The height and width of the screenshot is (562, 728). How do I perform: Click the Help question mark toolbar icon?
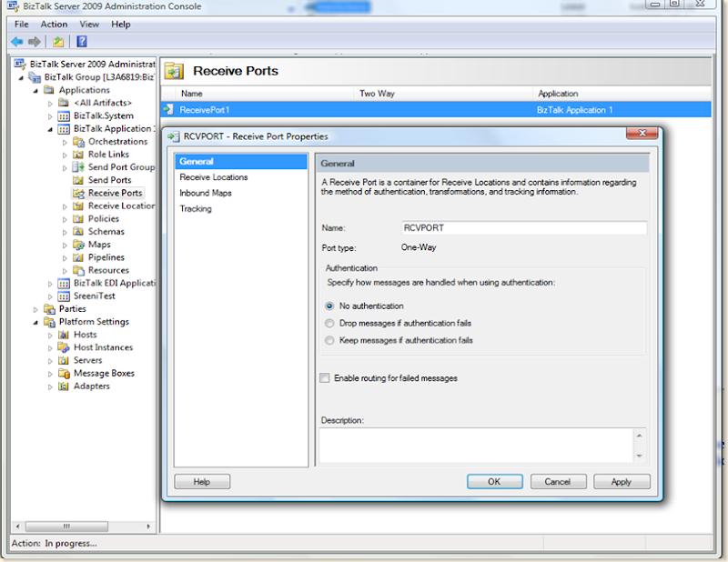pyautogui.click(x=82, y=42)
